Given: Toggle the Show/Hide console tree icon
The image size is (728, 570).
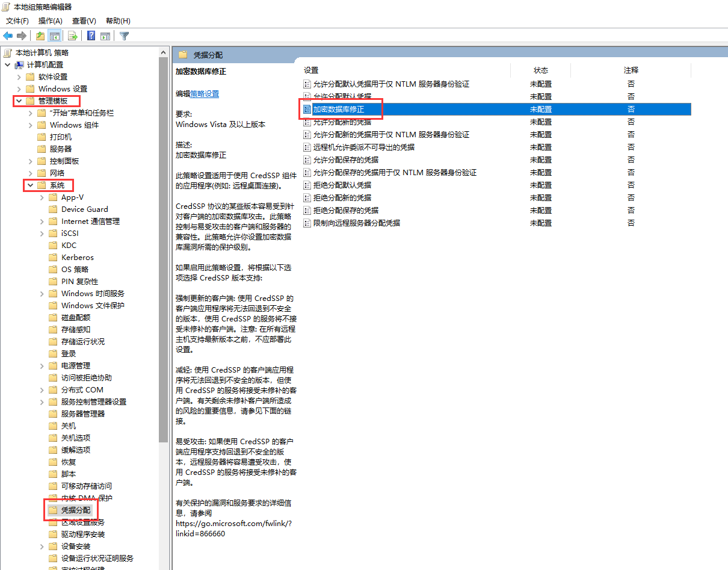Looking at the screenshot, I should click(55, 36).
